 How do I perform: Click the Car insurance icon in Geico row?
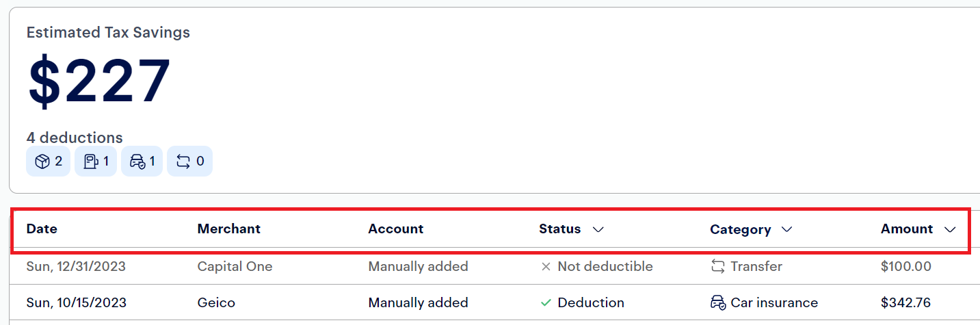point(718,302)
